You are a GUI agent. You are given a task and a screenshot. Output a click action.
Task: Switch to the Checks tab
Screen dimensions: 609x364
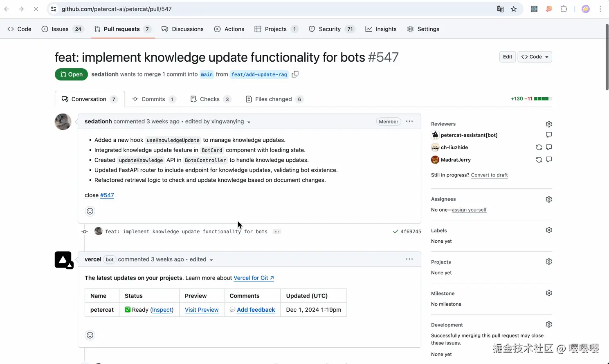(x=211, y=99)
